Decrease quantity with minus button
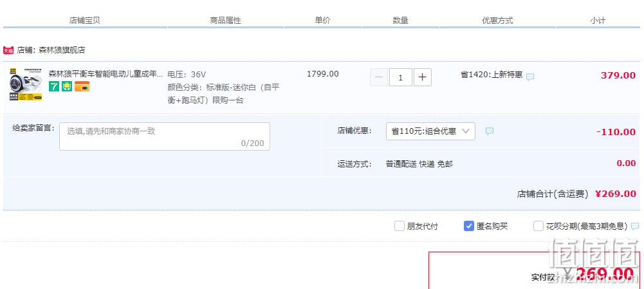 tap(379, 77)
